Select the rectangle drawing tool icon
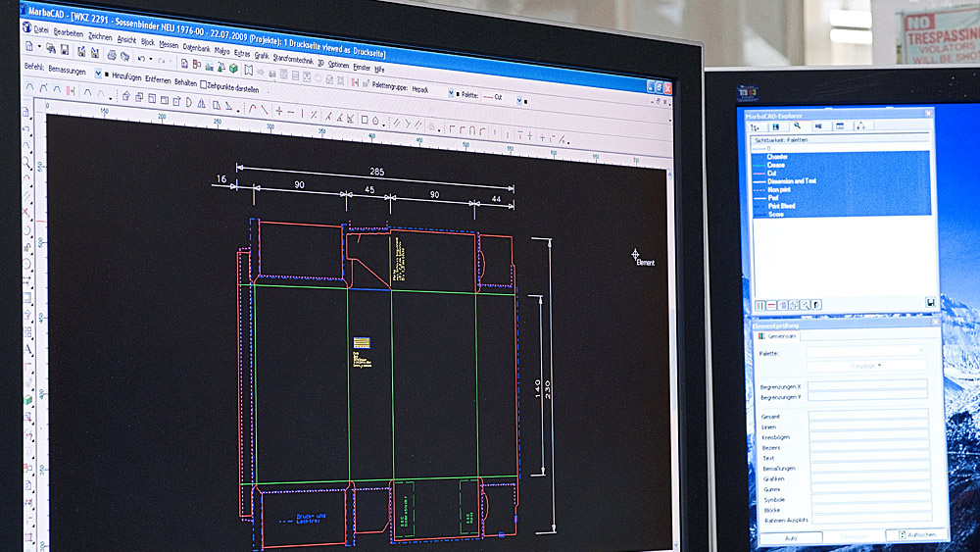The width and height of the screenshot is (980, 552). [x=365, y=120]
